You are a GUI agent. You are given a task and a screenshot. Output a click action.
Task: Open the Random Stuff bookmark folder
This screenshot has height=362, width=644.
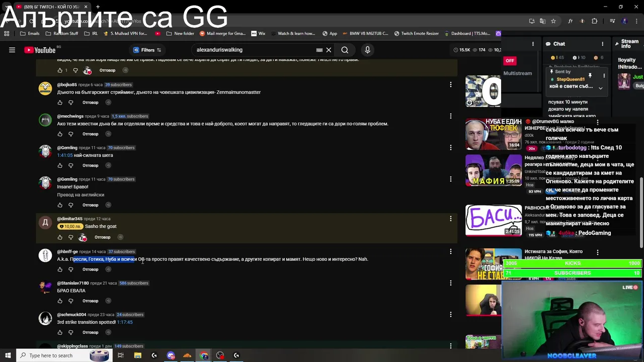pyautogui.click(x=61, y=34)
